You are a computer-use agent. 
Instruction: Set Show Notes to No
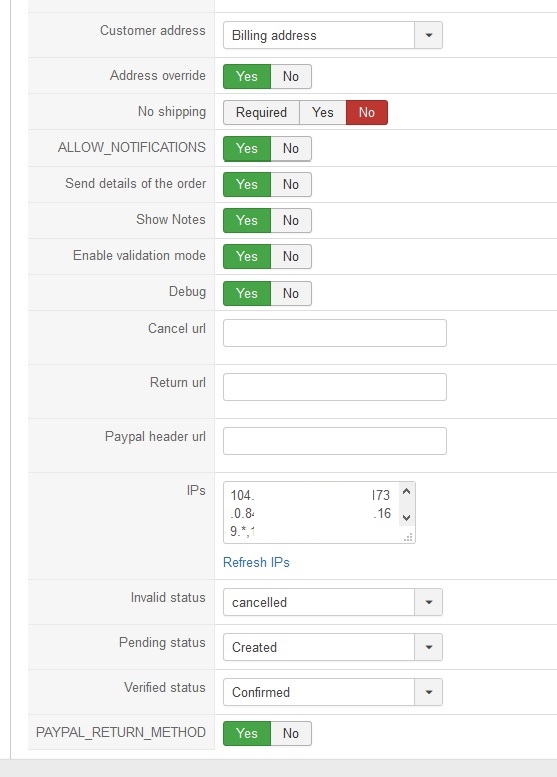click(x=291, y=221)
